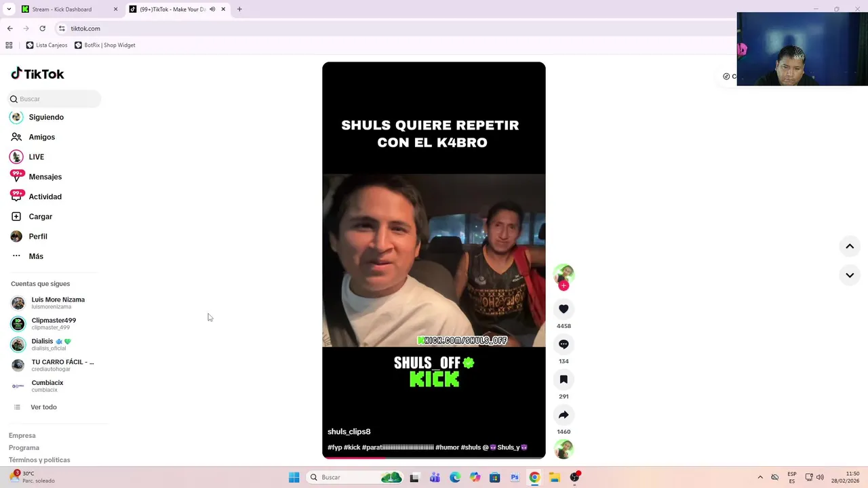The height and width of the screenshot is (488, 868).
Task: Open a new browser tab
Action: pyautogui.click(x=239, y=9)
